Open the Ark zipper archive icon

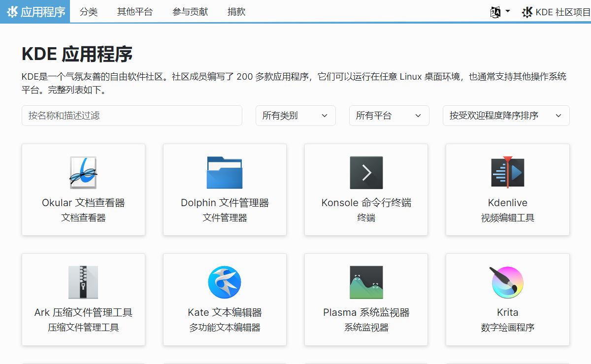(83, 282)
